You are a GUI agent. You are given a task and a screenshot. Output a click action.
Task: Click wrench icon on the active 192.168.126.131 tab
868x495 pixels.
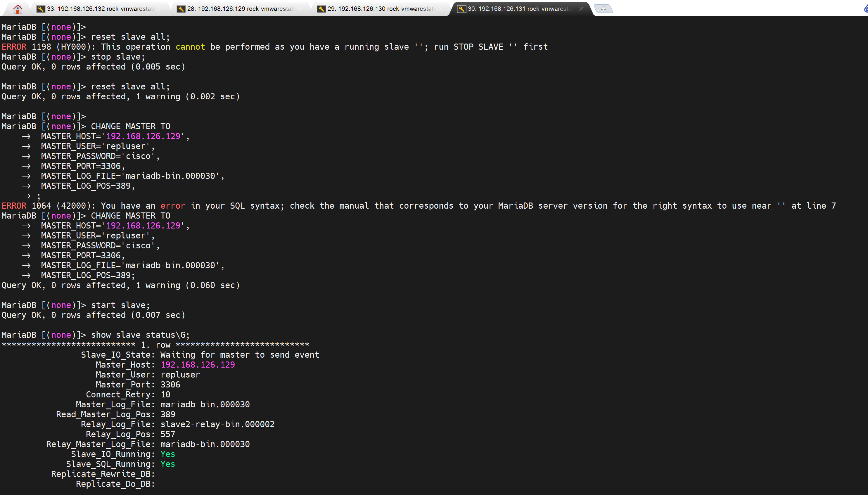coord(461,9)
